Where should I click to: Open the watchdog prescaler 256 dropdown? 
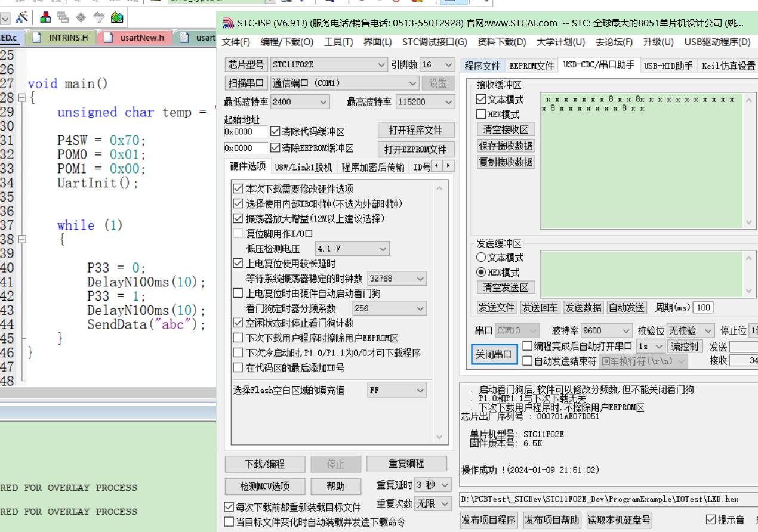[389, 308]
